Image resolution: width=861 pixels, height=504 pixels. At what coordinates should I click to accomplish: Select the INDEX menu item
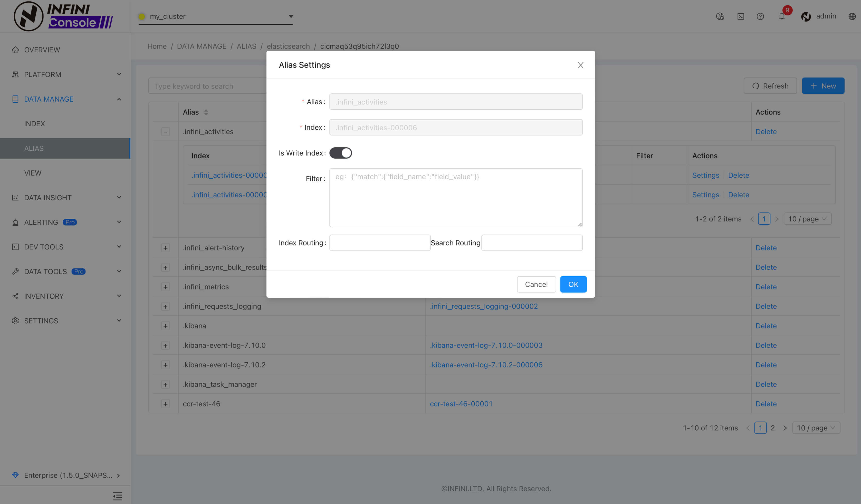[34, 124]
